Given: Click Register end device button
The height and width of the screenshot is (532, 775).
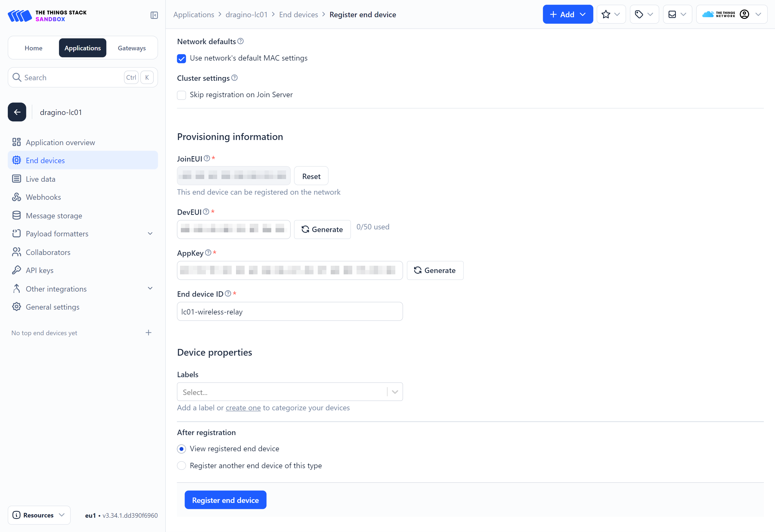Looking at the screenshot, I should (x=226, y=500).
